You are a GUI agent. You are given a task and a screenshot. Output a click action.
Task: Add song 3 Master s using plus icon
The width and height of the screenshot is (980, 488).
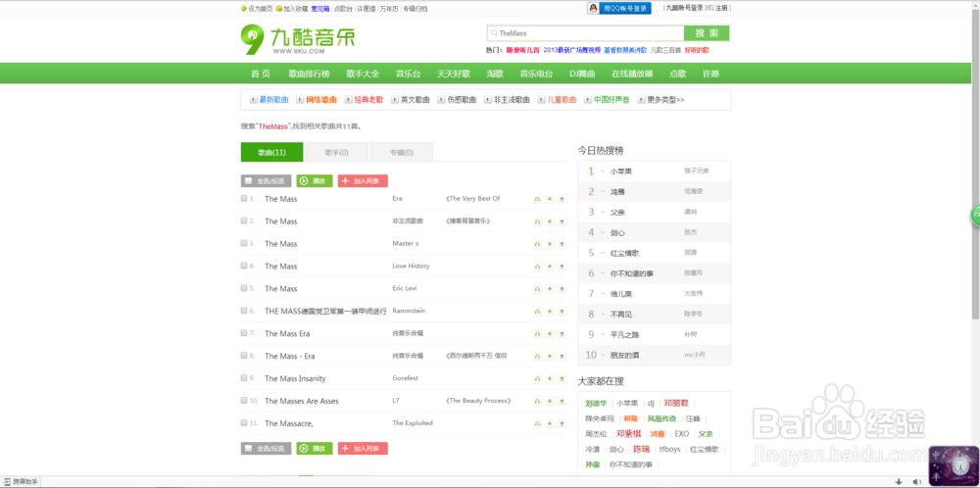pyautogui.click(x=550, y=244)
